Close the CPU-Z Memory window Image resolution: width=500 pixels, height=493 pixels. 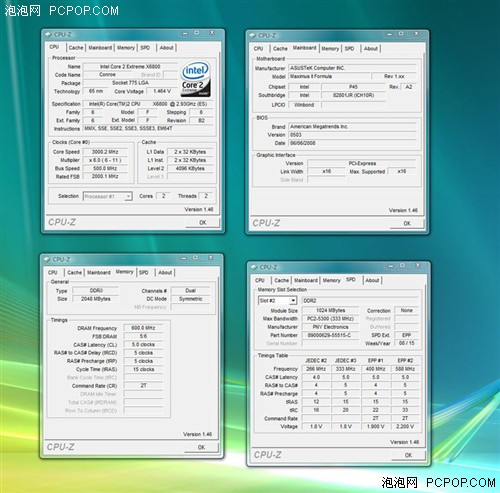tap(211, 258)
